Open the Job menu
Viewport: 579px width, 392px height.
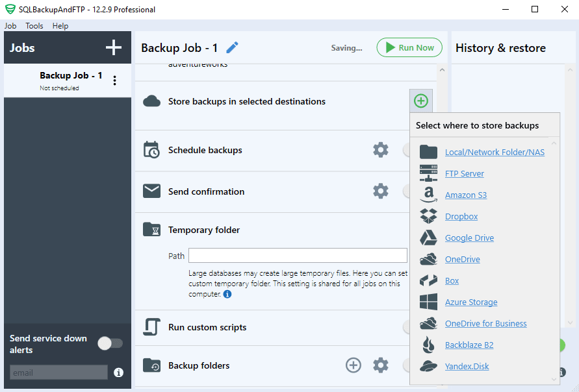point(10,26)
